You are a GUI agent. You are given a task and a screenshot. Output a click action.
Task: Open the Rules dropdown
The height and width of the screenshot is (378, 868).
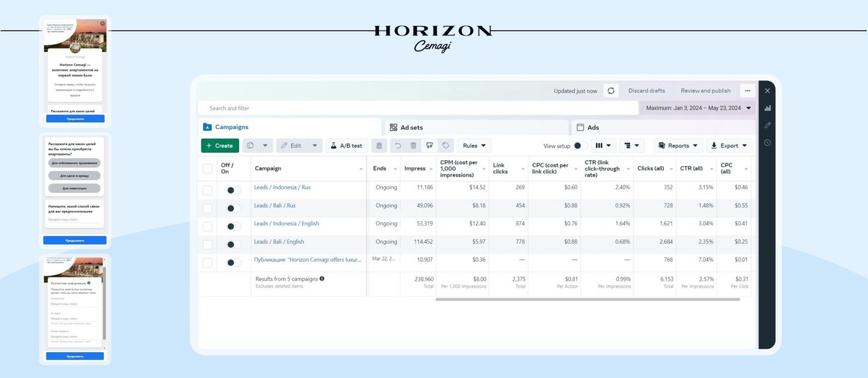tap(474, 146)
